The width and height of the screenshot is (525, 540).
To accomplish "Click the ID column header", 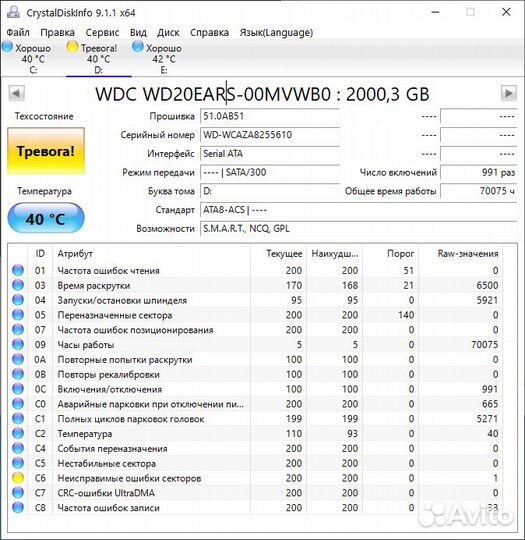I will (x=40, y=254).
